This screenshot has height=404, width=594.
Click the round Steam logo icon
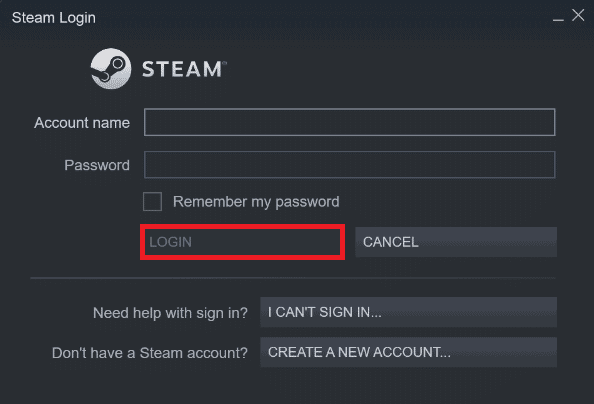(111, 69)
